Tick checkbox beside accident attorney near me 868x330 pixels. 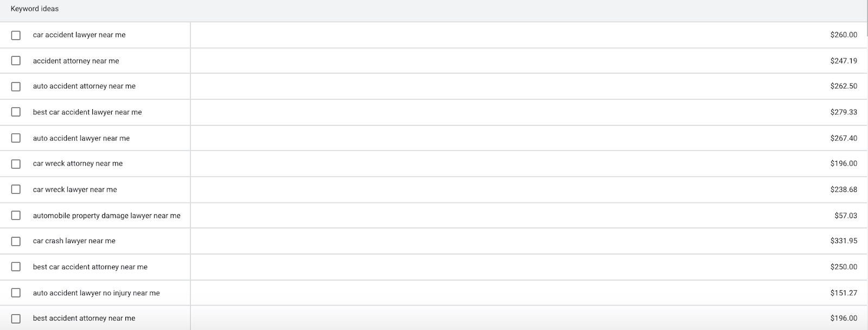pyautogui.click(x=16, y=61)
